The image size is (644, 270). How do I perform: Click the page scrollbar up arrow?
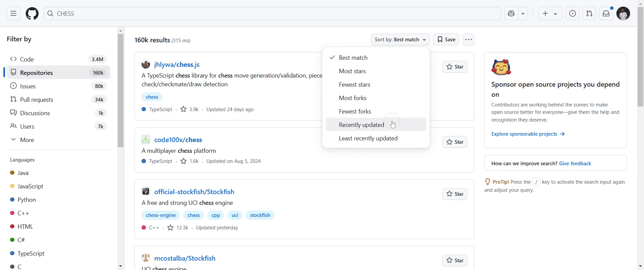click(641, 3)
